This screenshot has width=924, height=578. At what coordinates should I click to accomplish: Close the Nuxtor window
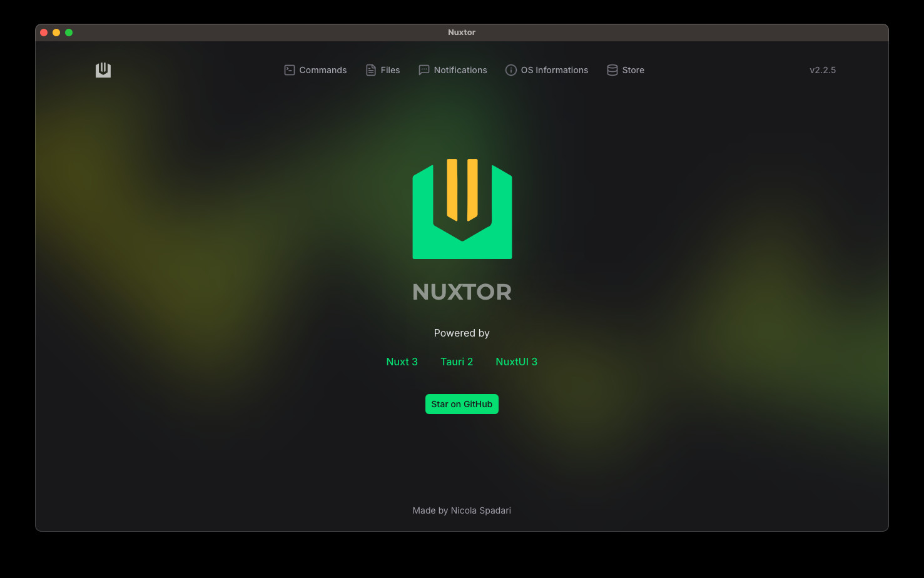coord(44,33)
